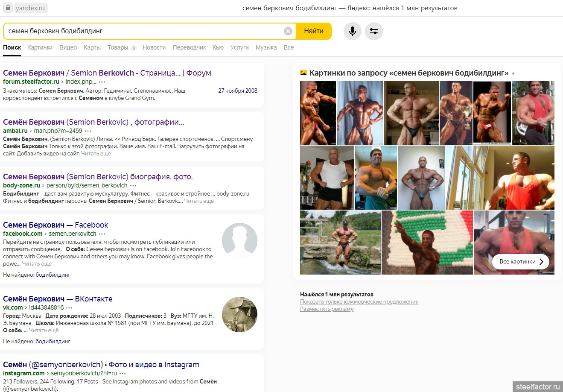Switch to the Картинки tab

pos(40,47)
